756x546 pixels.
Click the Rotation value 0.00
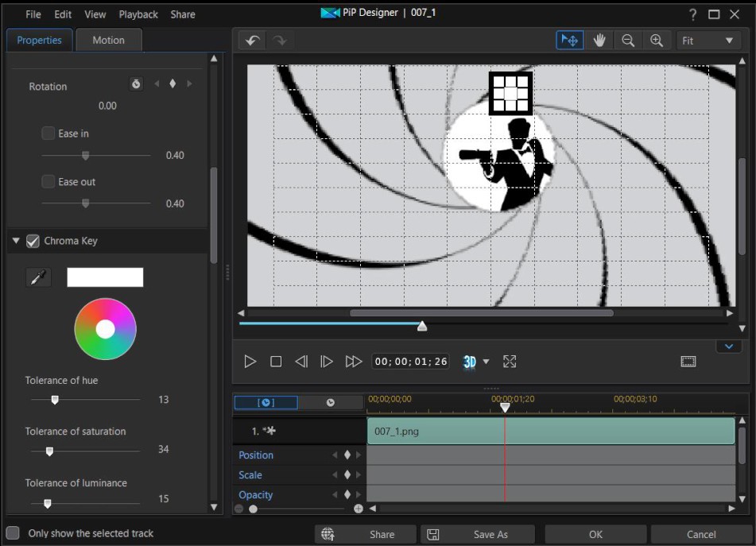[107, 106]
